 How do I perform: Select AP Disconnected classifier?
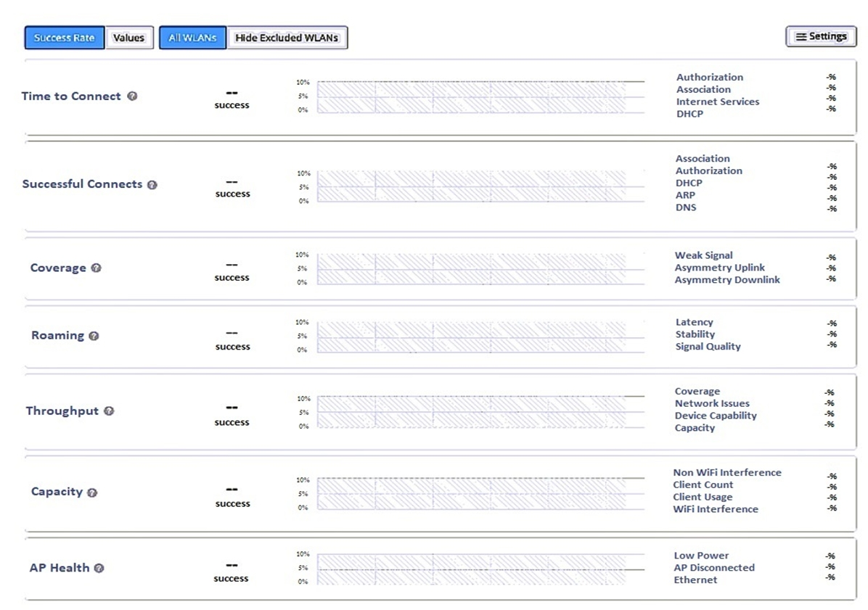coord(714,567)
